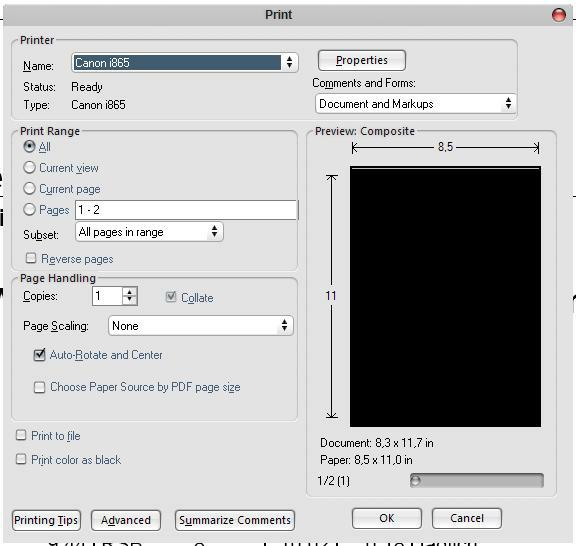Open Printing Tips
Screen dimensions: 576x546
[46, 520]
